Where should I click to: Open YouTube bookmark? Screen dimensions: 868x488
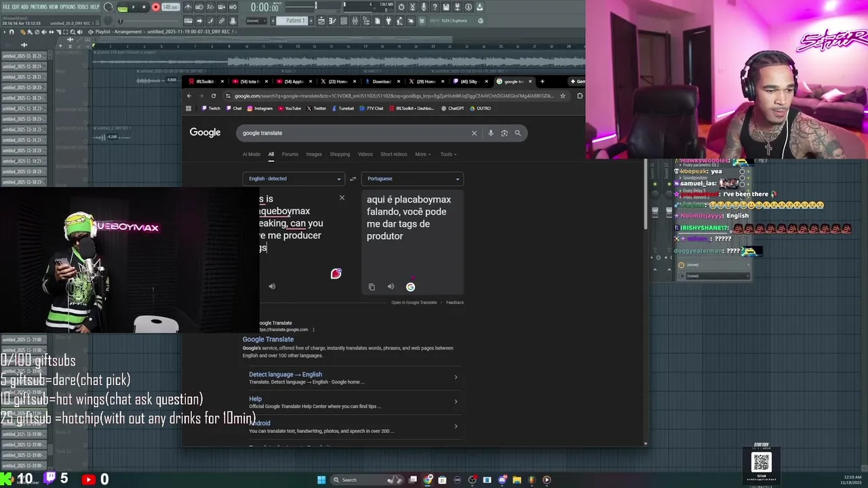click(x=290, y=108)
